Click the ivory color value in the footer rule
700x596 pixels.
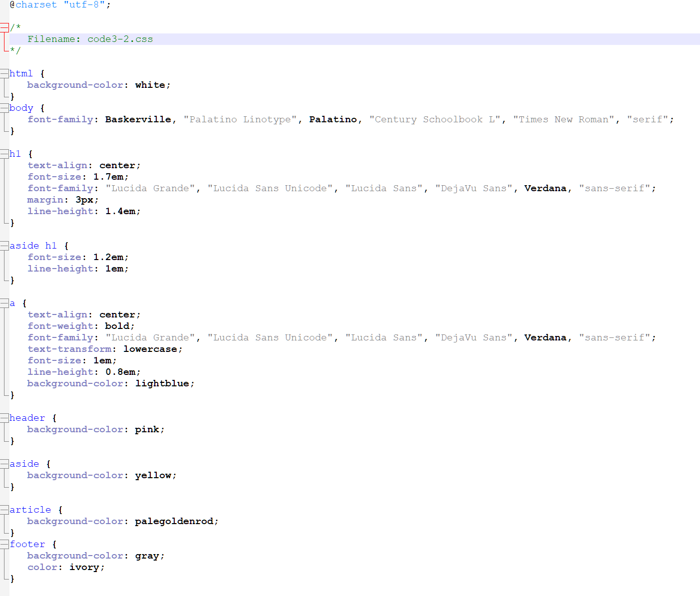tap(84, 567)
